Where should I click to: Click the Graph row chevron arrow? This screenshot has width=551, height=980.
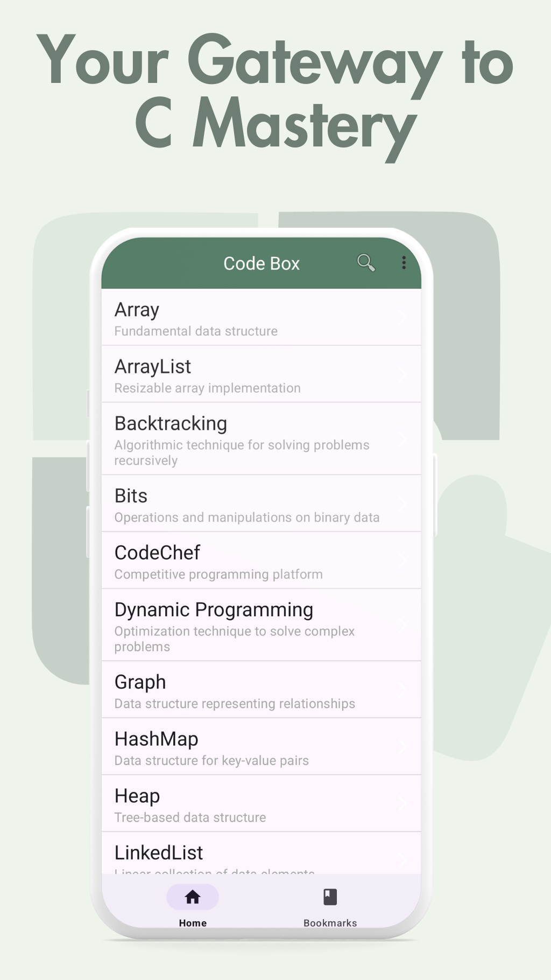tap(402, 690)
